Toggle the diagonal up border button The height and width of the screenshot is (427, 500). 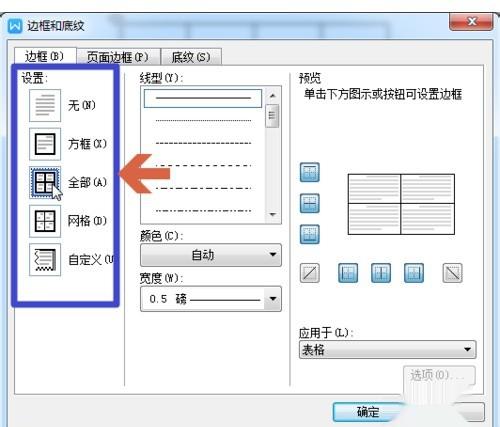coord(310,273)
